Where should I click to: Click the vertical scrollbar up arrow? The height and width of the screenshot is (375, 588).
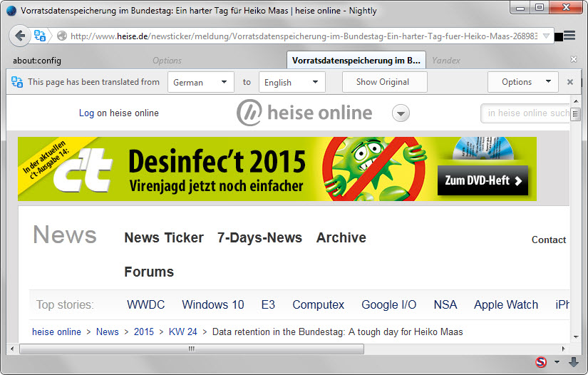576,101
